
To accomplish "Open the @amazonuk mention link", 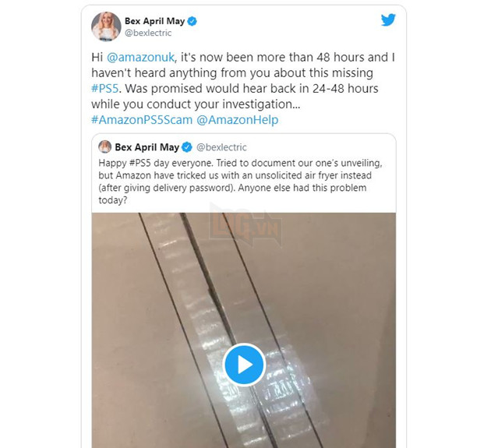I will point(140,58).
